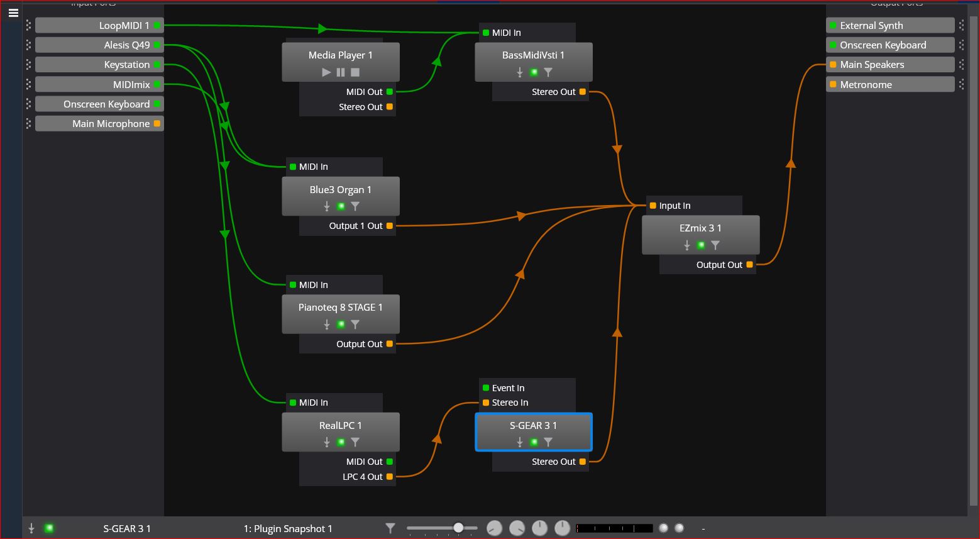Open filter icon on RealLPC 1
The image size is (980, 539).
tap(355, 442)
